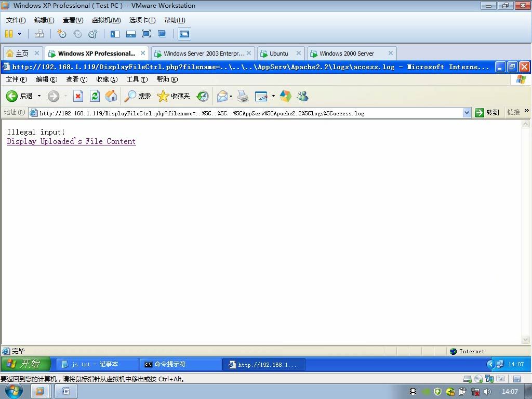Take a VMware snapshot with clock-plus icon
The image size is (532, 399).
62,34
